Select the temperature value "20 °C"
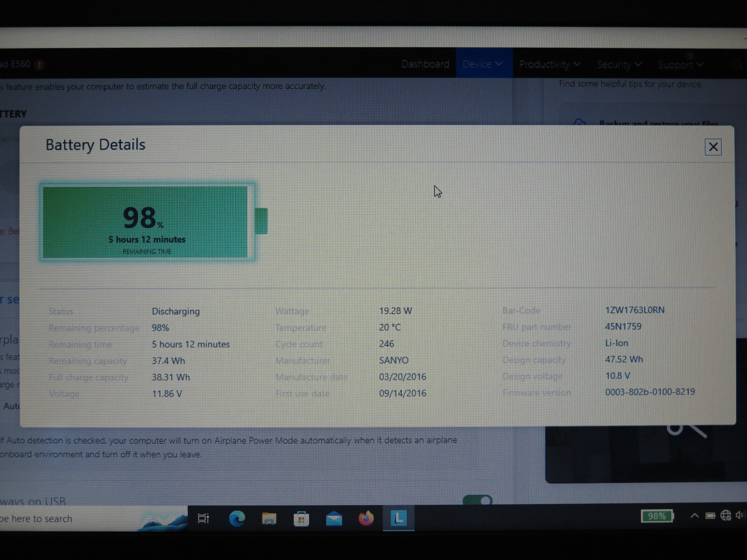The image size is (747, 560). (x=390, y=327)
